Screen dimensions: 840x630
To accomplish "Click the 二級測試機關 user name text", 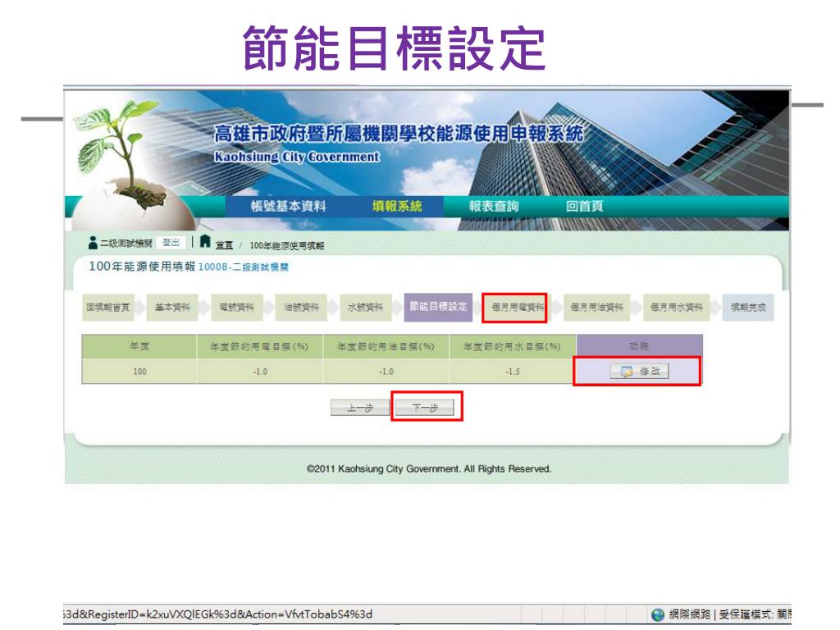I will tap(126, 243).
